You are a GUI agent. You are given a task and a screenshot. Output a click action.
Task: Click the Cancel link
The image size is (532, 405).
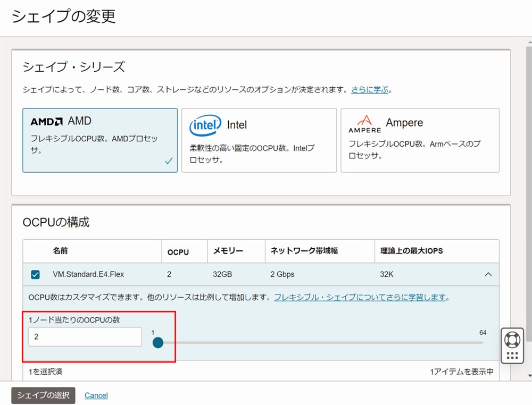click(x=96, y=395)
